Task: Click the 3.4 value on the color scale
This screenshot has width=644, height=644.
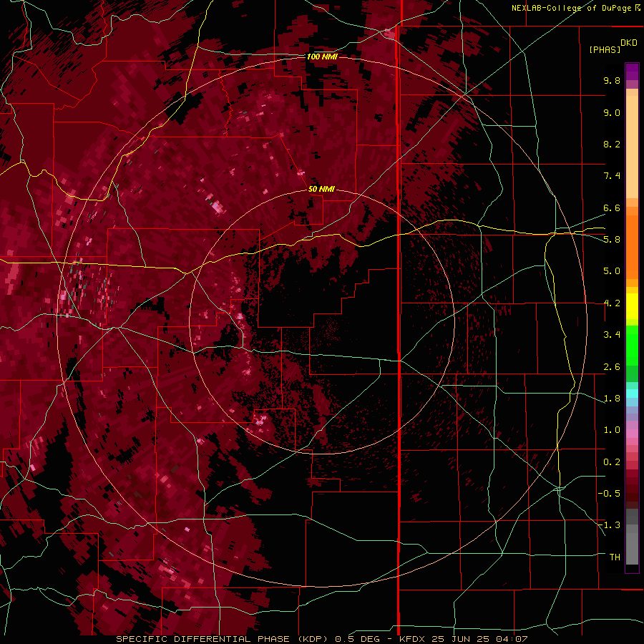Action: click(612, 335)
